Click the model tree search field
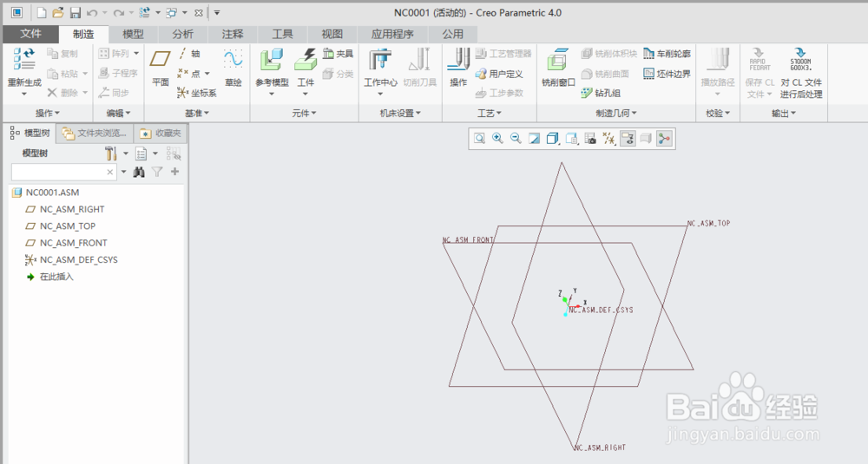Screen dimensions: 868x464 [x=63, y=172]
